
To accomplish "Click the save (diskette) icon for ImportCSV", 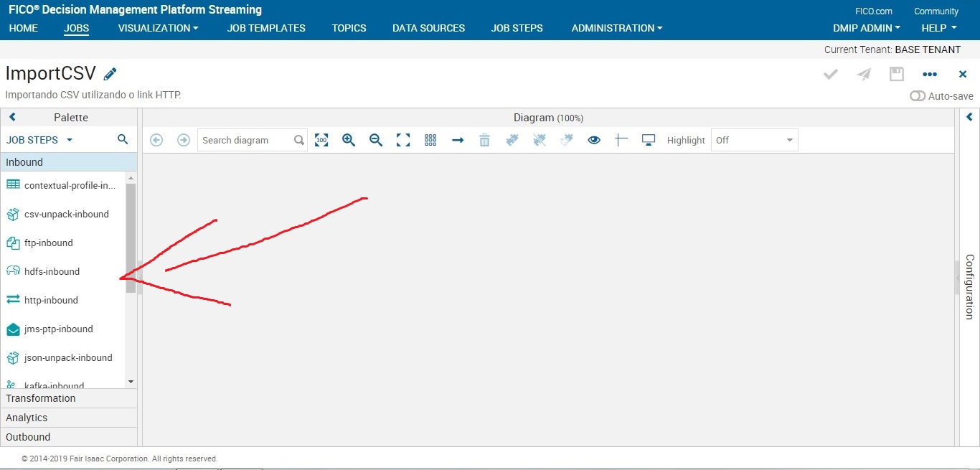I will coord(896,74).
